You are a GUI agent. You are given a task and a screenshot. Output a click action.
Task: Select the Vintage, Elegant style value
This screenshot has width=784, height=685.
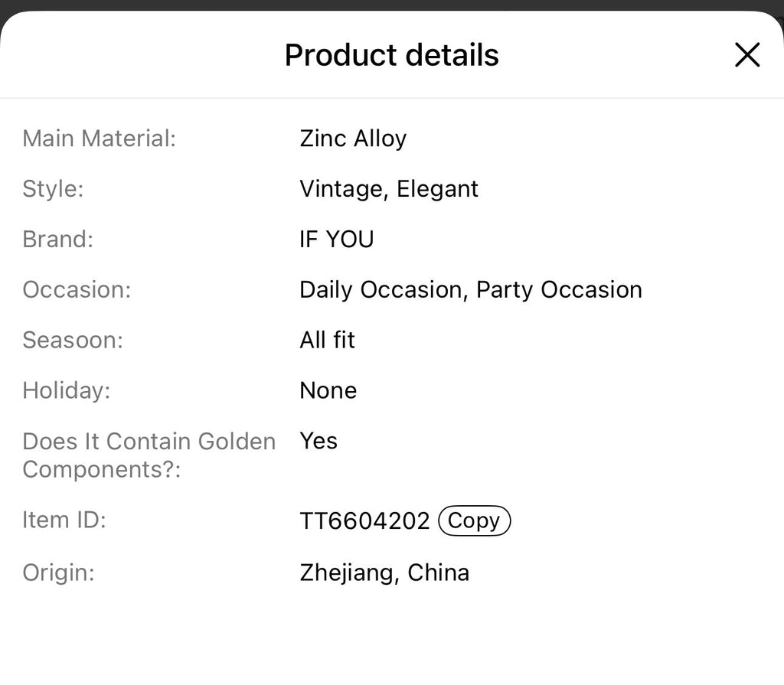pos(388,189)
